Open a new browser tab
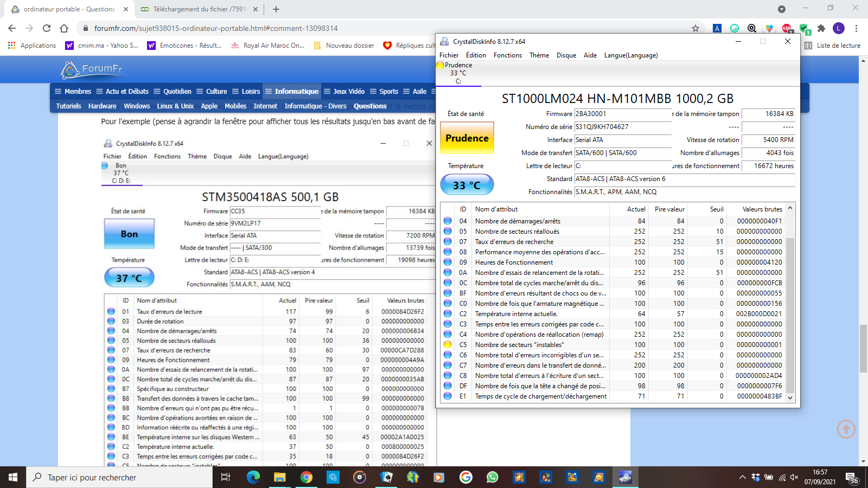 pos(276,9)
